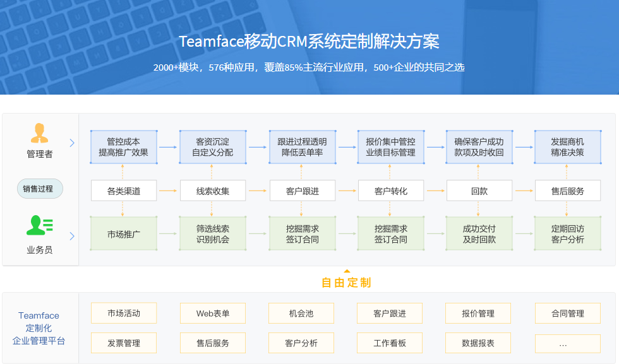Click the 售后服务 sales process stage box
This screenshot has height=364, width=619.
pos(568,191)
